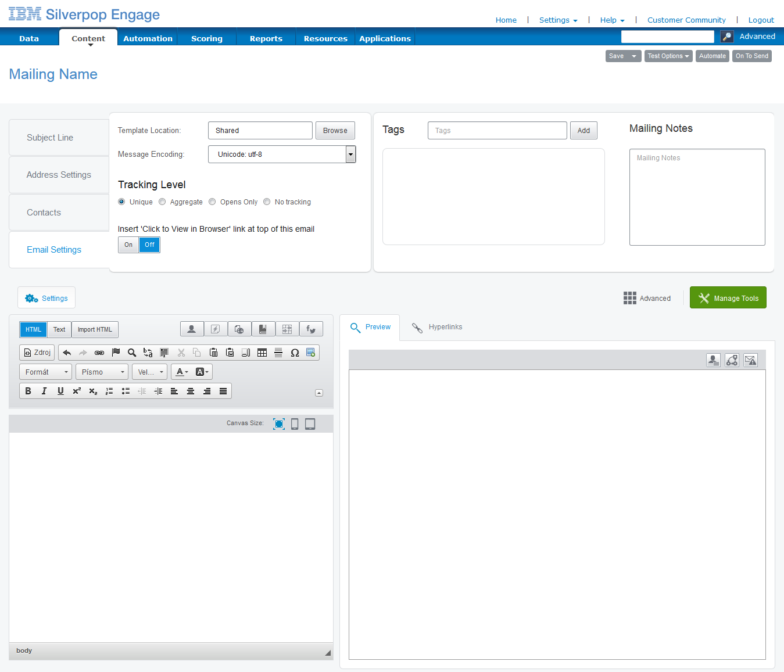The width and height of the screenshot is (784, 672).
Task: Apply superscript formatting
Action: (77, 391)
